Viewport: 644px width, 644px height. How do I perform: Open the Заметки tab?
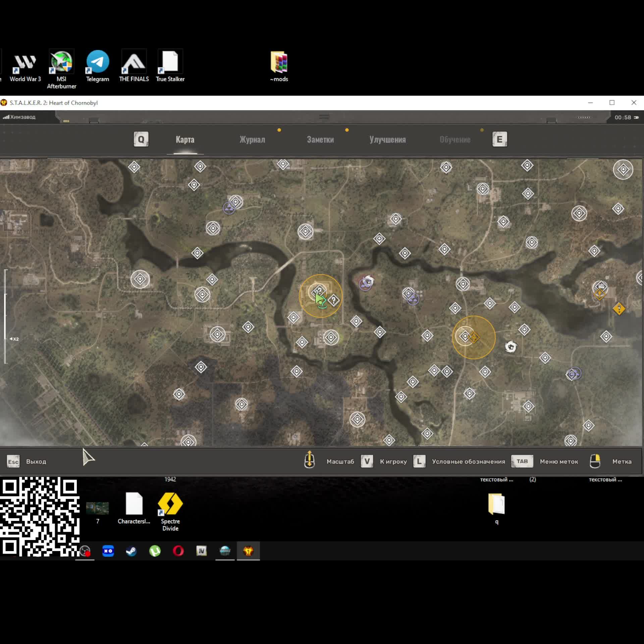pos(320,140)
